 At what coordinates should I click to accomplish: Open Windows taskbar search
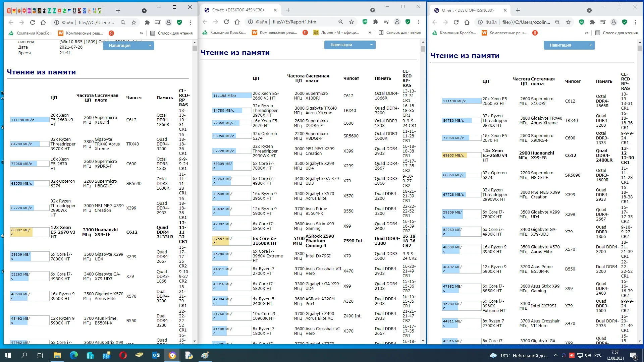24,355
